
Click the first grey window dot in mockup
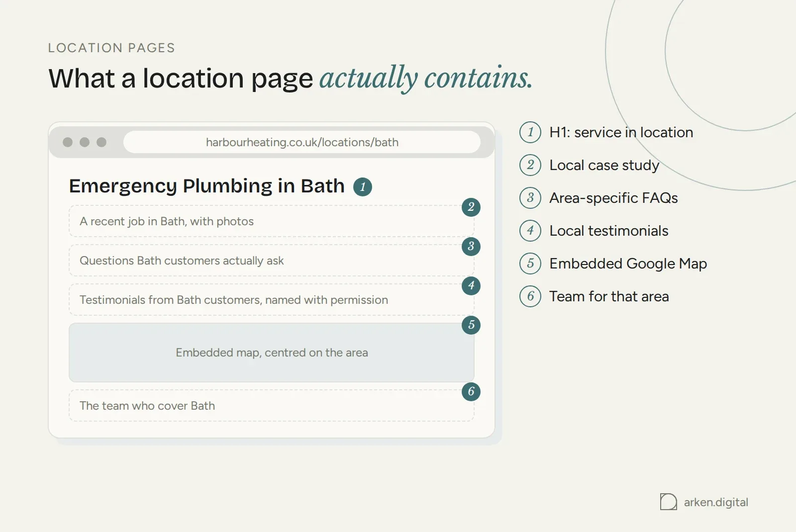tap(68, 142)
